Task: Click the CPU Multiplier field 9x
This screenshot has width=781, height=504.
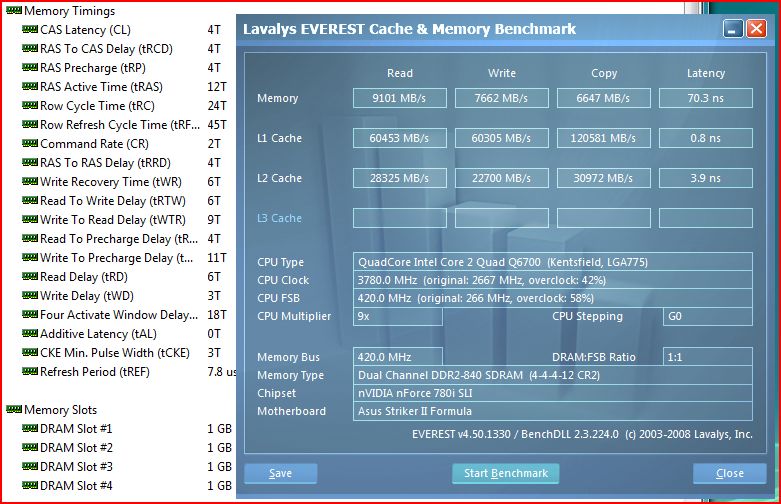Action: (x=397, y=316)
